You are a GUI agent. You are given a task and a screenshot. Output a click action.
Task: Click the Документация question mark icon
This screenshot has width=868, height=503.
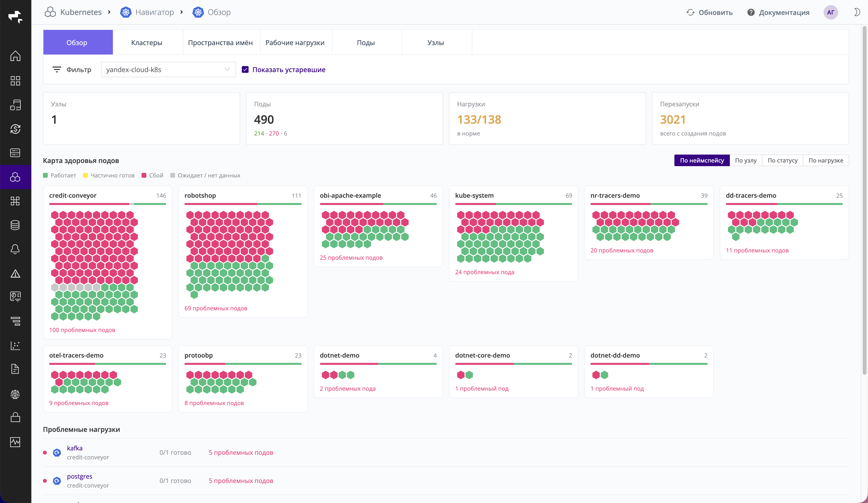pos(751,12)
